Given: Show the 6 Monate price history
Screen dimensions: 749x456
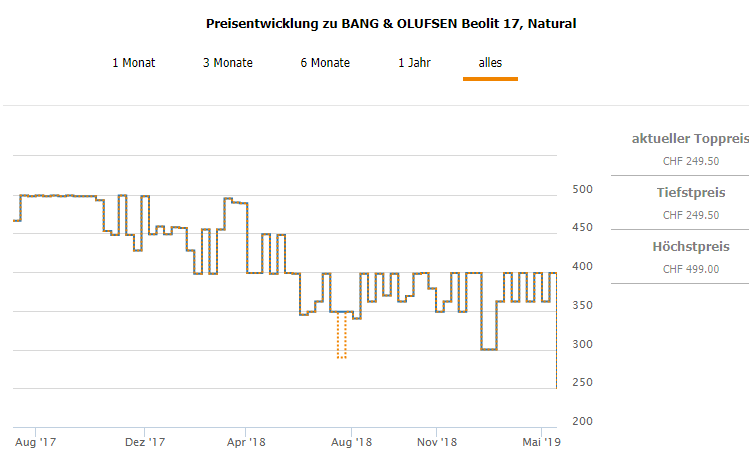Looking at the screenshot, I should coord(325,63).
